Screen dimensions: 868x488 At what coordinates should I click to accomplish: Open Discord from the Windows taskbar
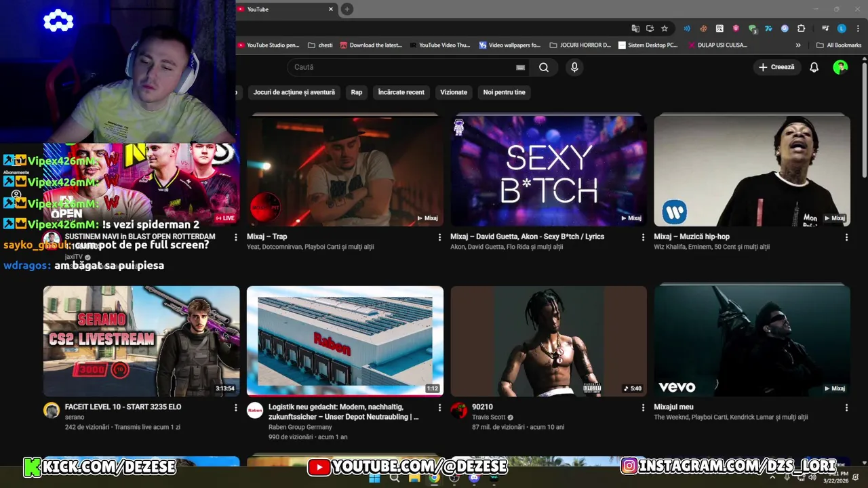coord(474,478)
